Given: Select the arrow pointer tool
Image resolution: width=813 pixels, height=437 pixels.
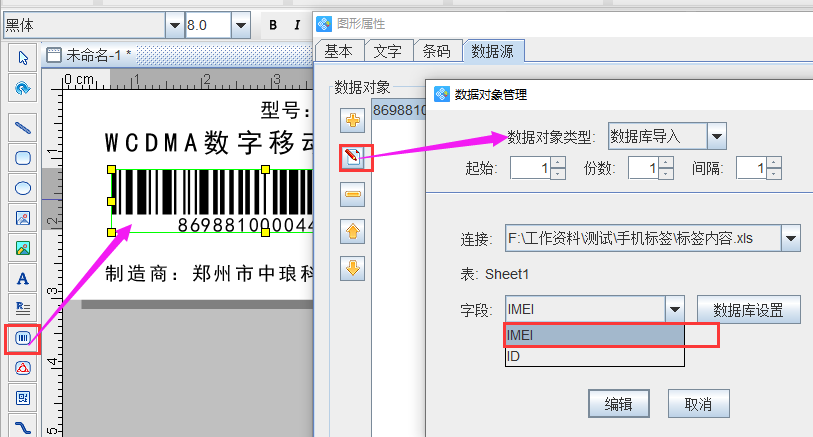Looking at the screenshot, I should tap(22, 56).
